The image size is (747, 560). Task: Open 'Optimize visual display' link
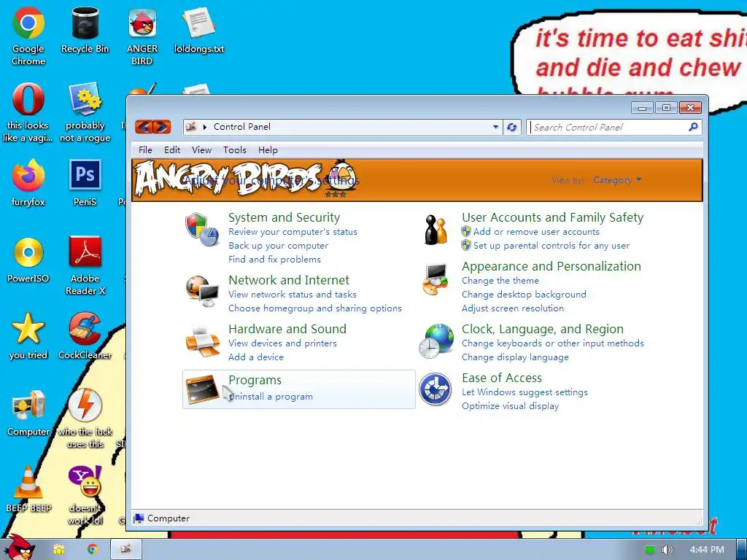510,406
